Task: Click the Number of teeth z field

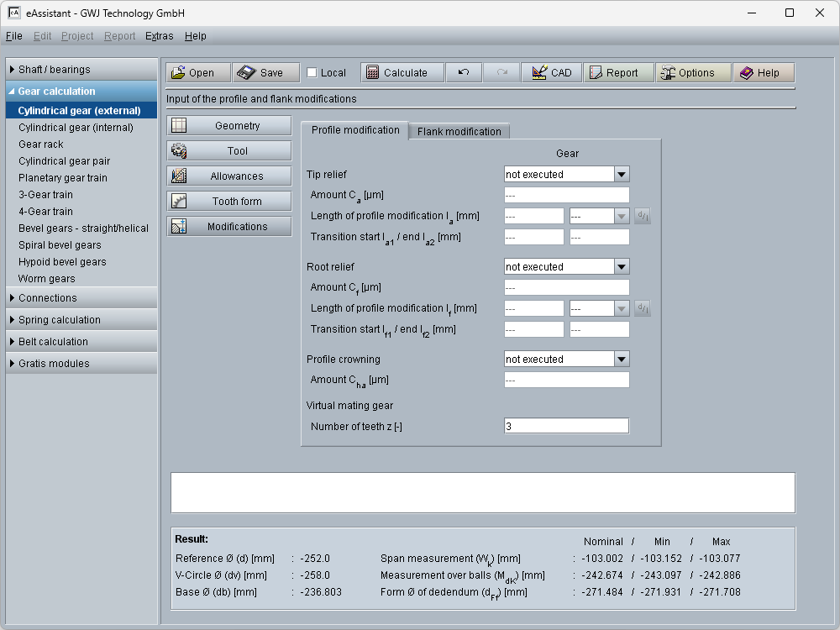Action: [x=566, y=427]
